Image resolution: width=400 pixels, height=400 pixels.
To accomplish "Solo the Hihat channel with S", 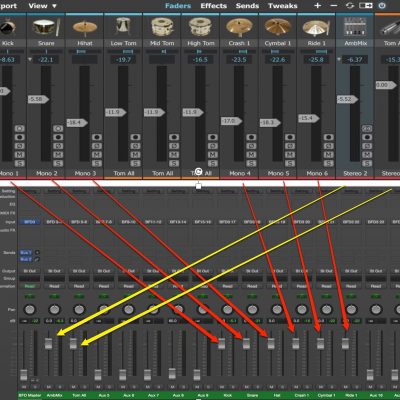I will [97, 163].
